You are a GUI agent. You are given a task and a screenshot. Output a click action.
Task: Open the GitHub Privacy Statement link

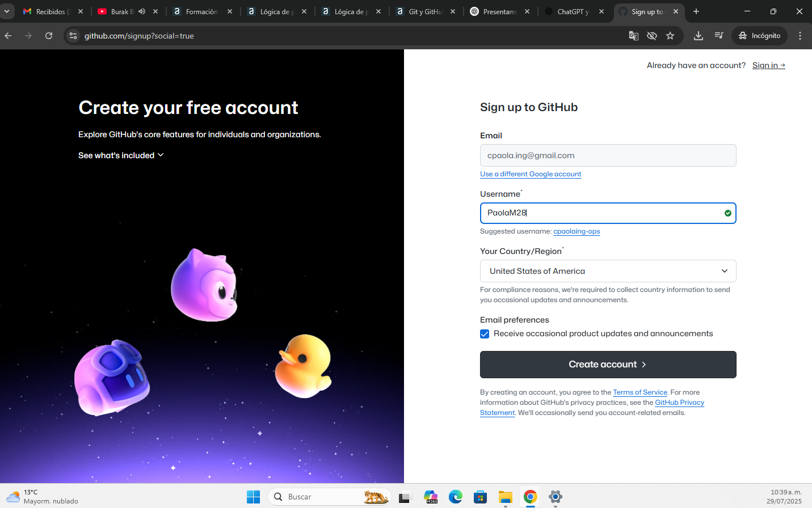pos(679,403)
